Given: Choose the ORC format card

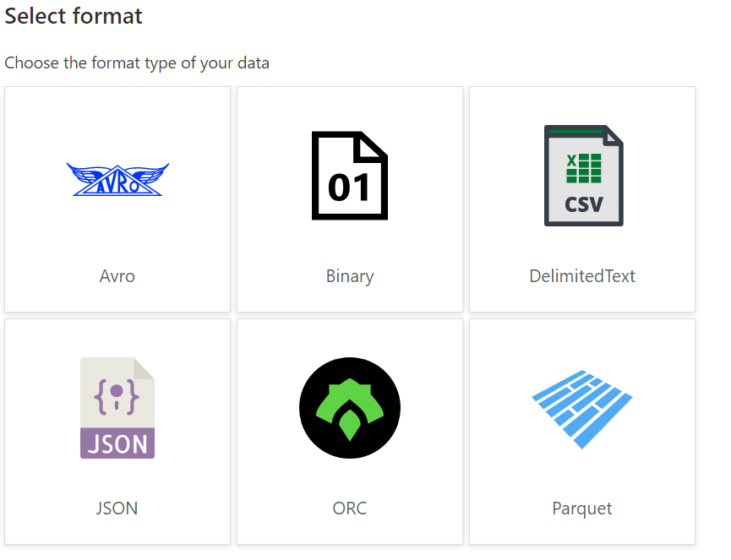Looking at the screenshot, I should click(350, 432).
